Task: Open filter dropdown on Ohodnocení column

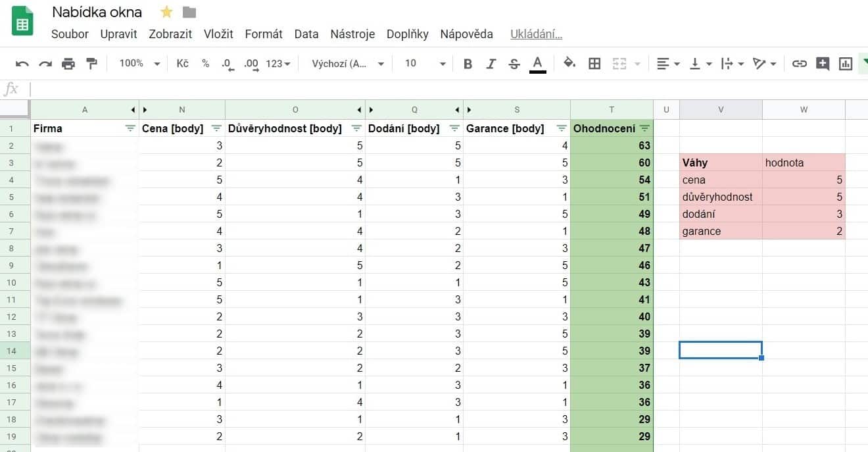Action: pyautogui.click(x=644, y=128)
